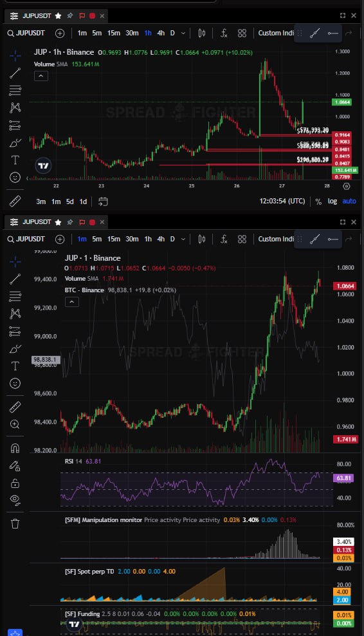
Task: Click trash remove drawings icon in lower sidebar
Action: 15,523
